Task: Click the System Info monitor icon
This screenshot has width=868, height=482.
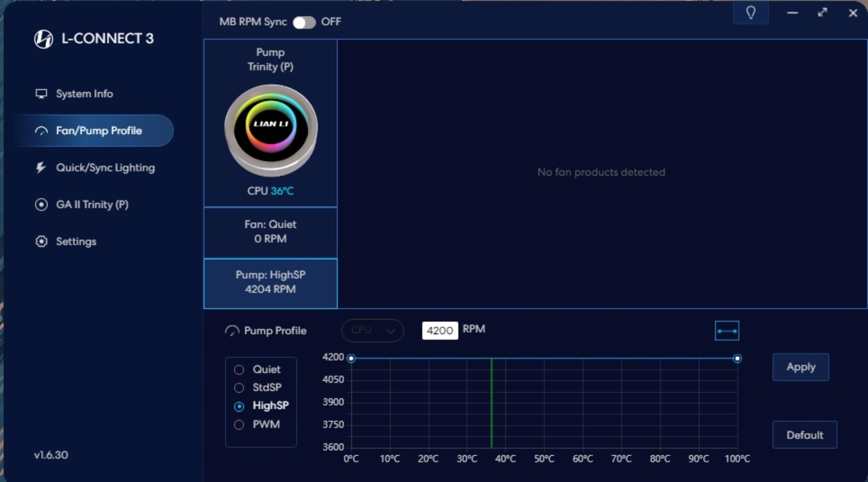Action: pyautogui.click(x=41, y=94)
